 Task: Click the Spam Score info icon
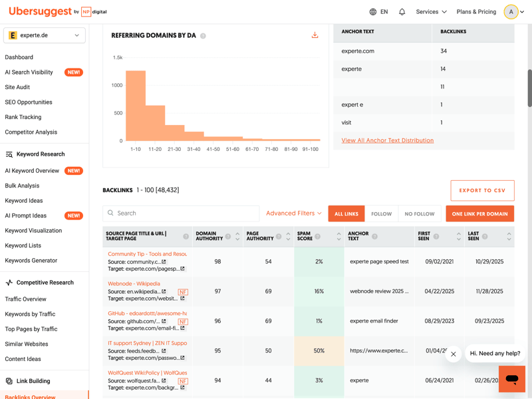318,236
